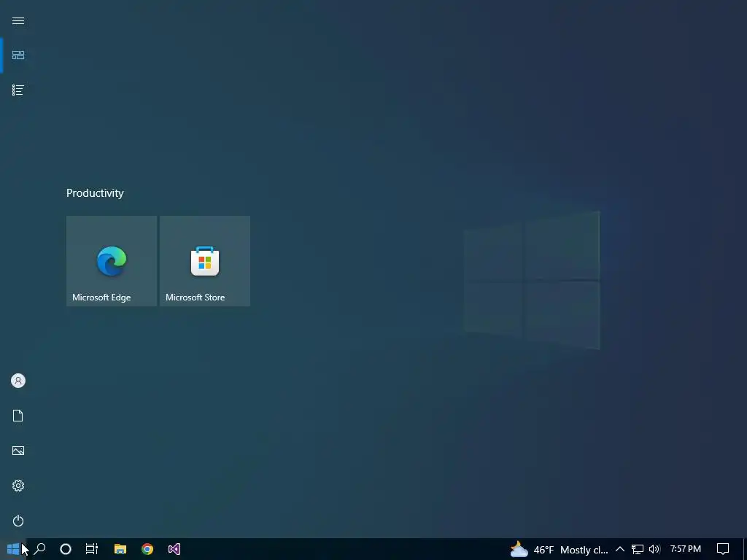747x560 pixels.
Task: Launch Visual Studio from the taskbar
Action: pyautogui.click(x=174, y=549)
